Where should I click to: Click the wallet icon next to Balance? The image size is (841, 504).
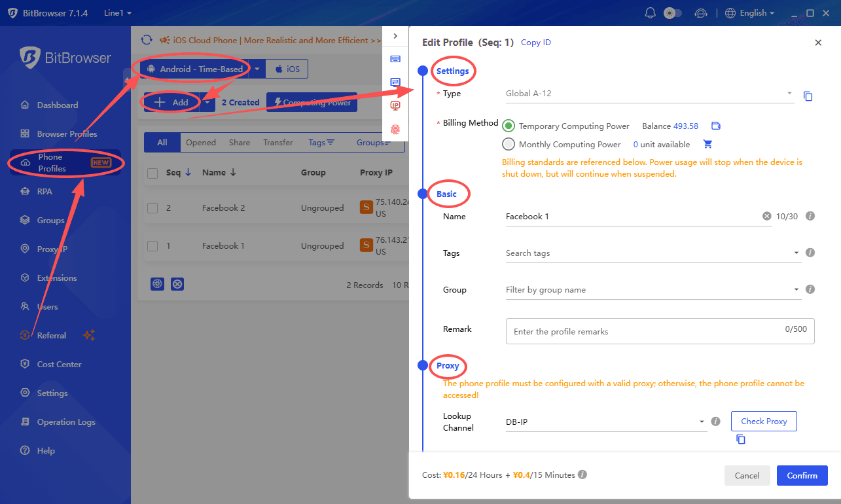tap(715, 126)
